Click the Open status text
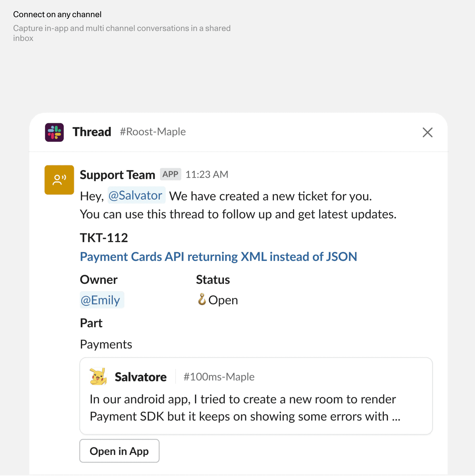The height and width of the screenshot is (476, 475). pos(223,300)
